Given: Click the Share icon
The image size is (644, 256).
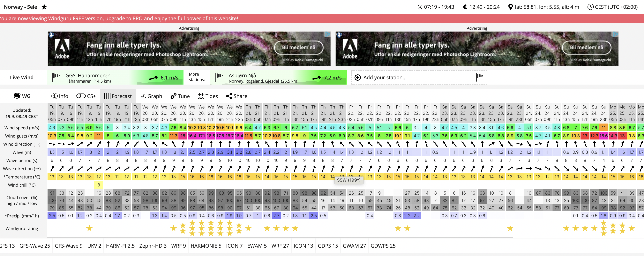Looking at the screenshot, I should pos(229,96).
